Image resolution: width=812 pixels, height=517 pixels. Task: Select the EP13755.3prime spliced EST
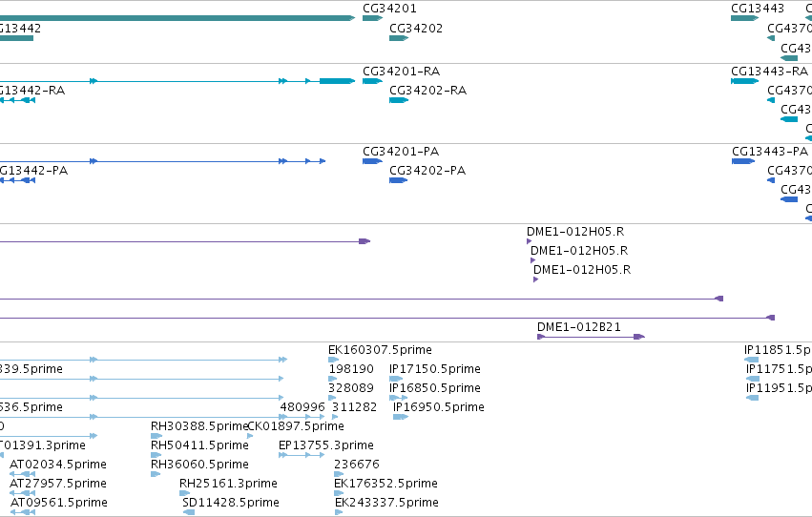pos(302,455)
